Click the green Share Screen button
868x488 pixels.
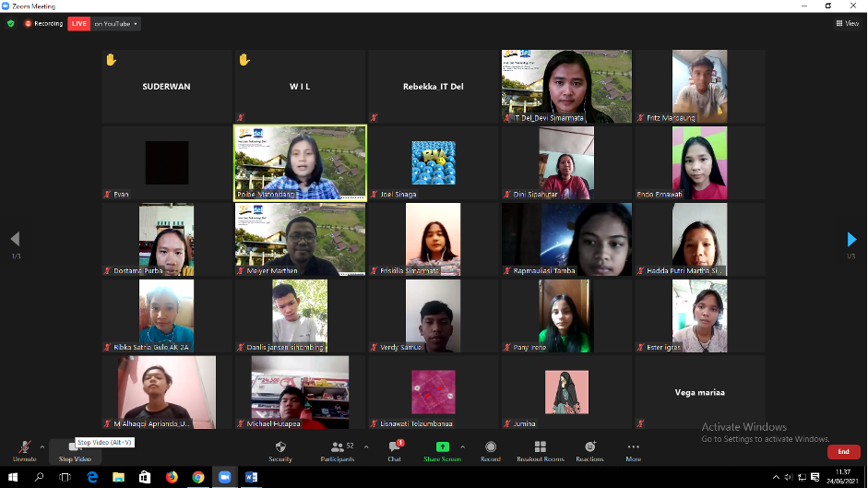pyautogui.click(x=443, y=451)
